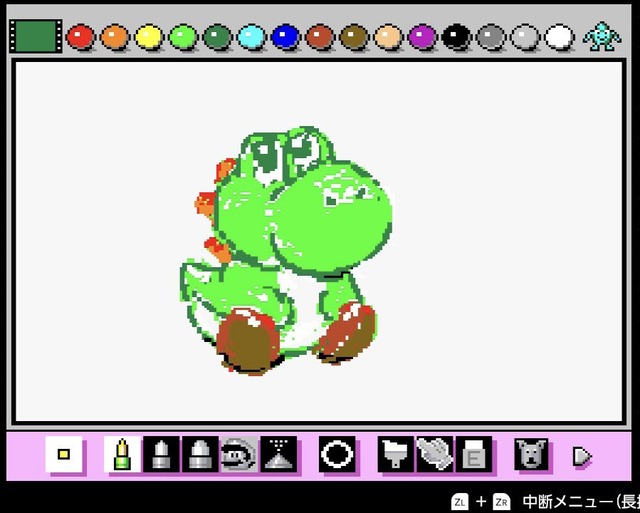Pick the reddish-brown paint color
This screenshot has height=513, width=640.
(x=320, y=37)
